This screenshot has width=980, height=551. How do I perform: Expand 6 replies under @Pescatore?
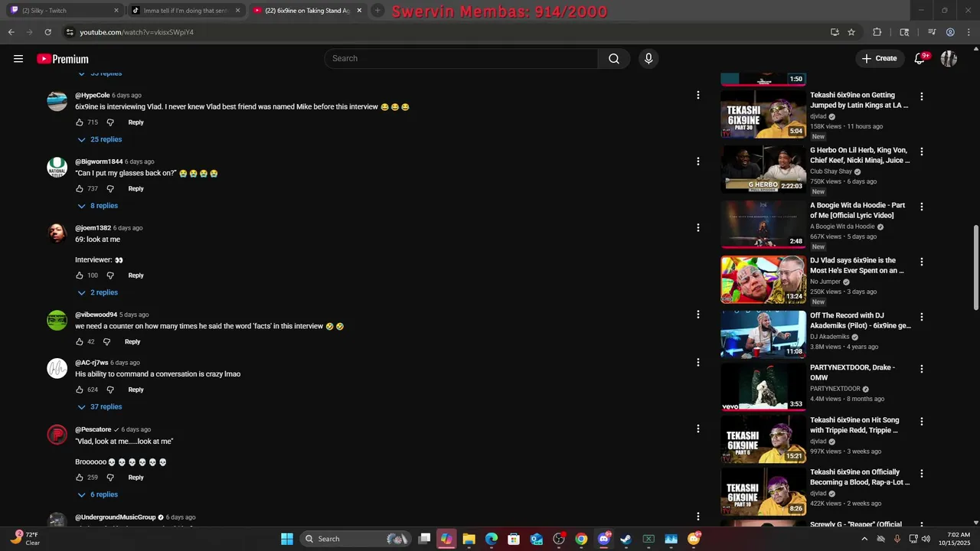pos(97,495)
